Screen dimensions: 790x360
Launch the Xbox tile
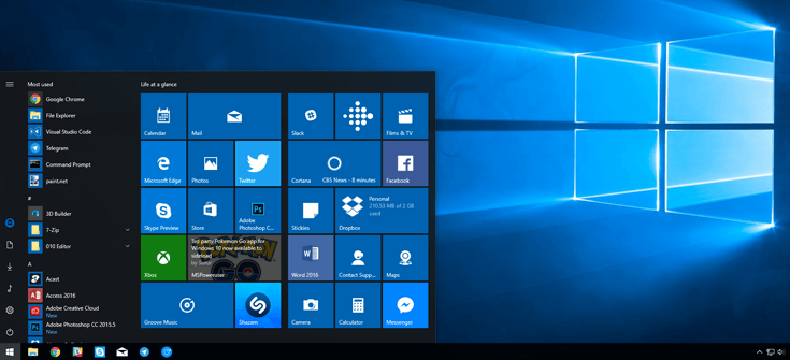pos(163,257)
